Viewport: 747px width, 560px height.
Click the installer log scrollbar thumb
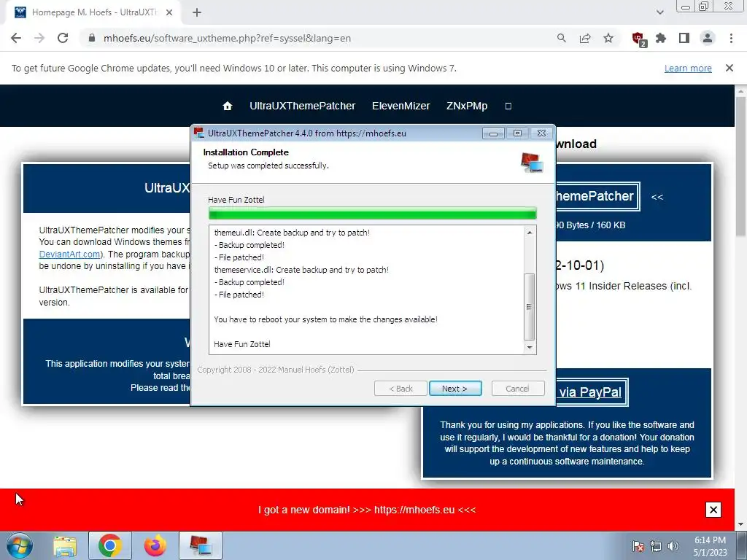[530, 307]
